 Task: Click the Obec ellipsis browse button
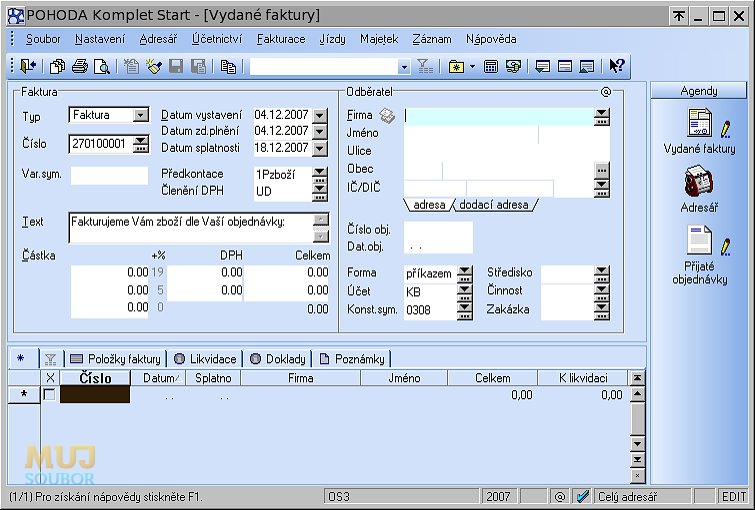tap(601, 170)
